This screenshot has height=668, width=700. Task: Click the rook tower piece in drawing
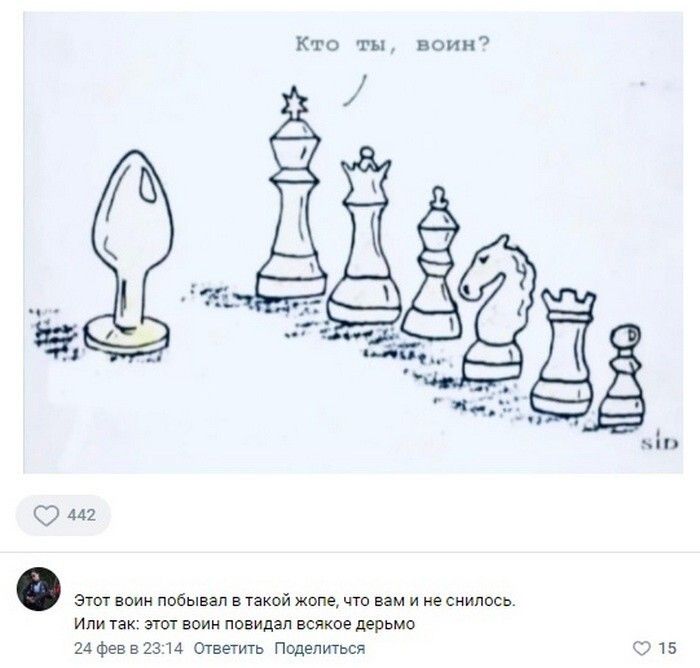point(563,353)
